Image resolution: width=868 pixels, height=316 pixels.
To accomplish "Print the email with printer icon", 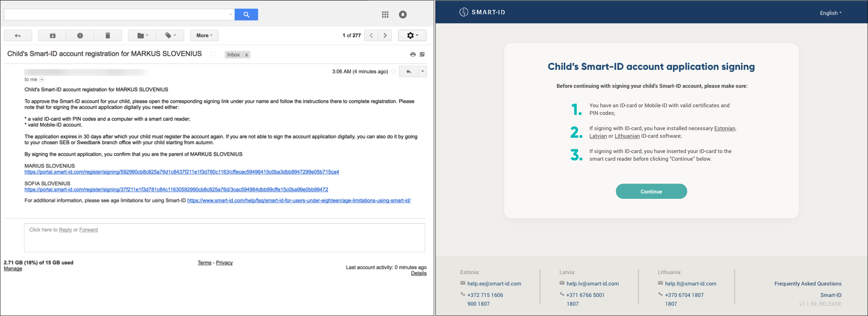I will point(413,55).
